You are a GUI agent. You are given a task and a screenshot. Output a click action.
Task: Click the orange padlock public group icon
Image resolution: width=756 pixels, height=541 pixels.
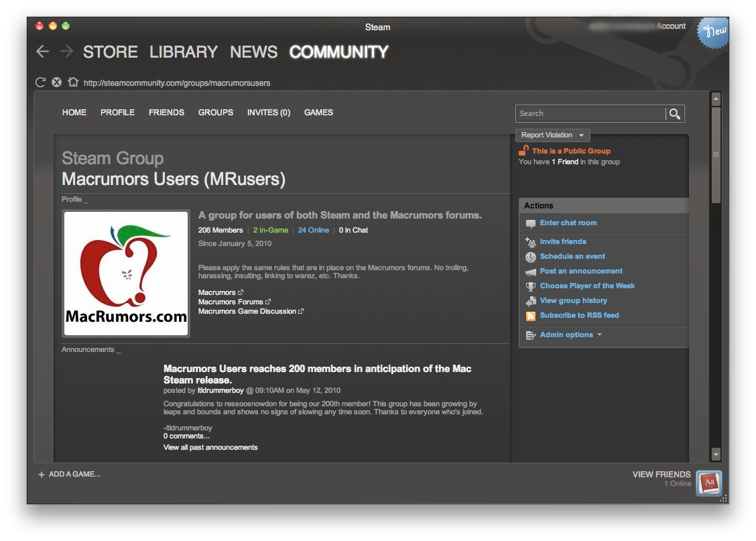[523, 150]
